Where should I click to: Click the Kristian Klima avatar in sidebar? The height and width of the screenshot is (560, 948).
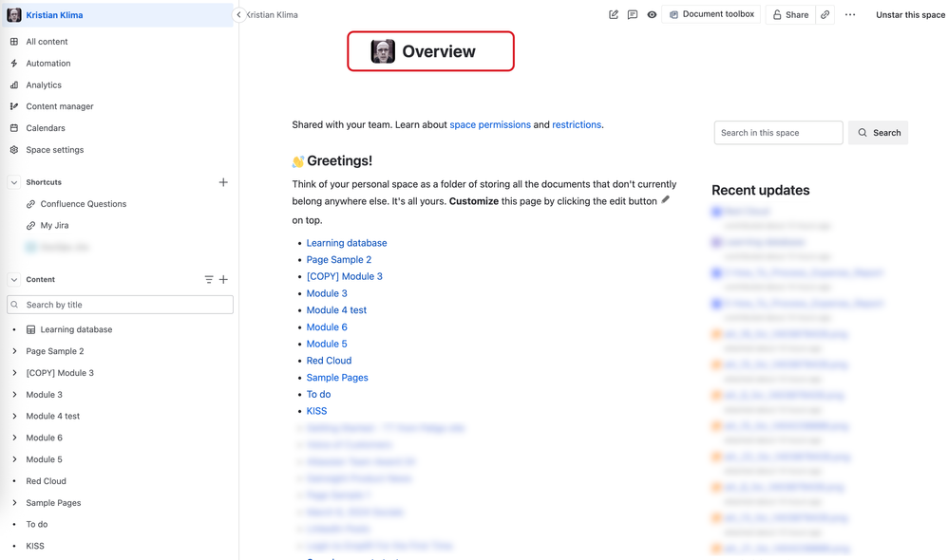[14, 14]
